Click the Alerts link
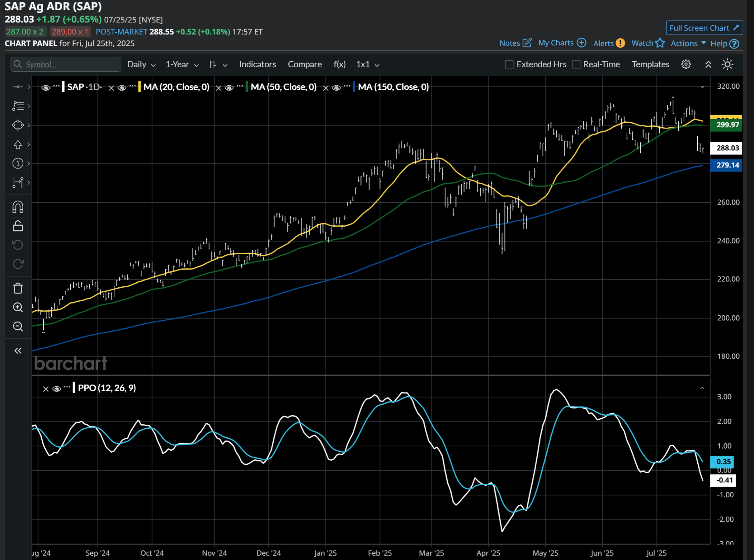 603,43
